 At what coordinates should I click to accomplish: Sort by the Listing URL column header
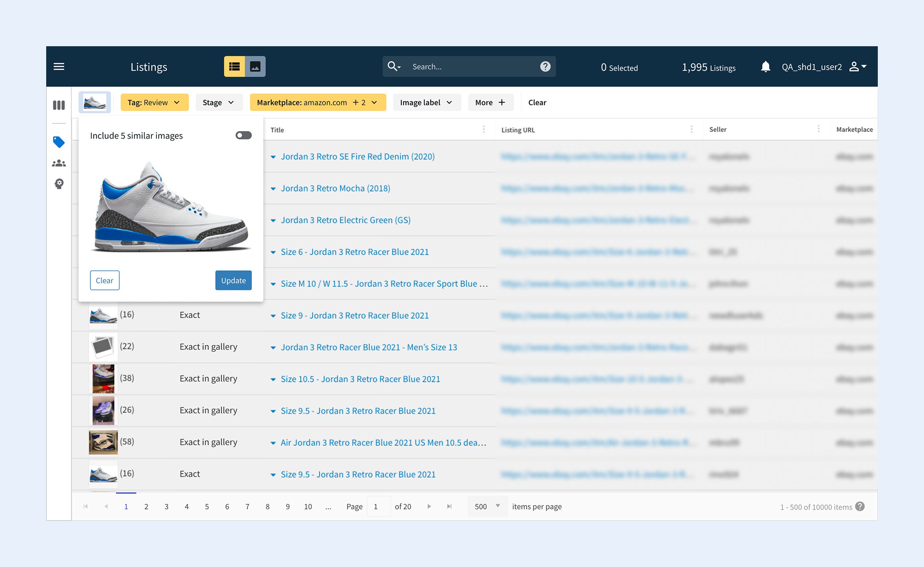click(x=518, y=130)
